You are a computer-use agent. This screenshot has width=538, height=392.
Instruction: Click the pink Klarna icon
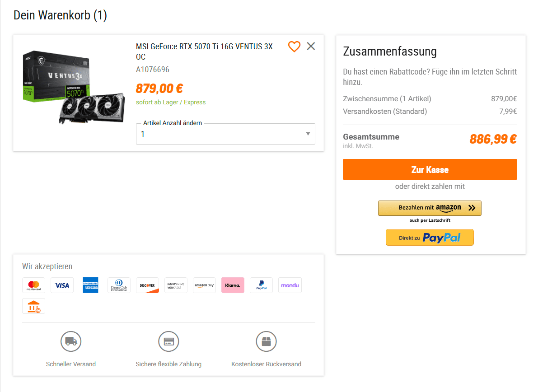233,285
